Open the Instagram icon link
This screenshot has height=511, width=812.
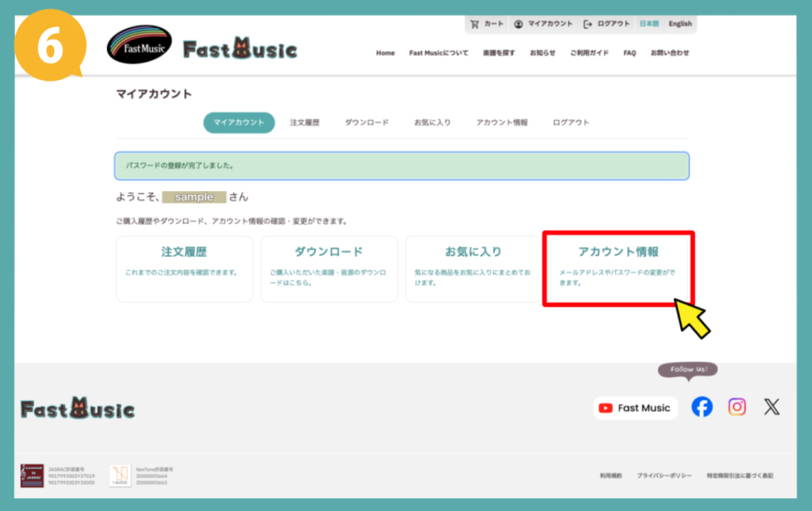coord(737,407)
